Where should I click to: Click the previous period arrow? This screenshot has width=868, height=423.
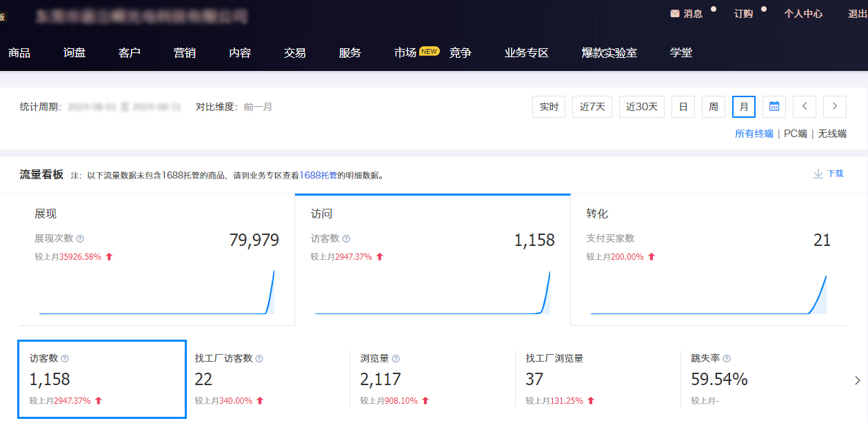[805, 107]
